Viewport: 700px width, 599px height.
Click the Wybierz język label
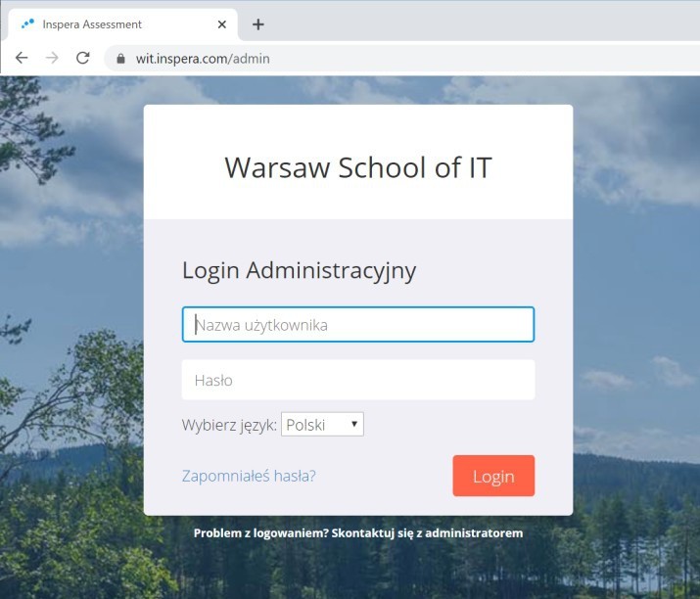coord(229,425)
